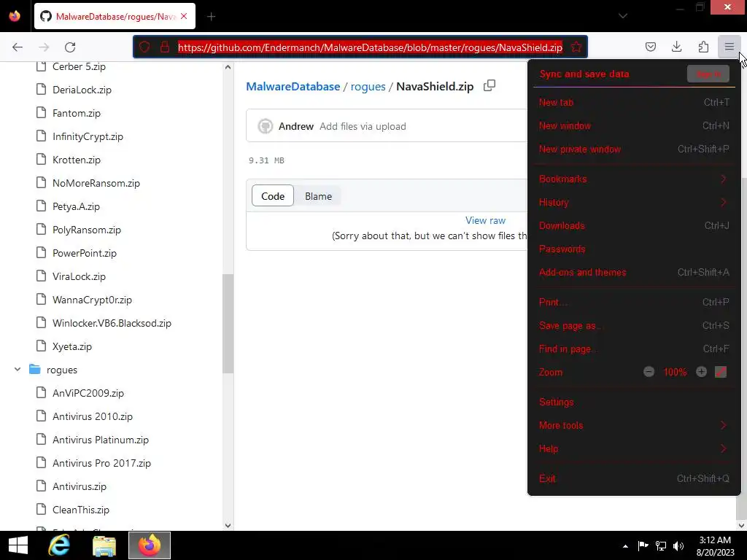Switch to the Code view tab
747x560 pixels.
coord(273,196)
